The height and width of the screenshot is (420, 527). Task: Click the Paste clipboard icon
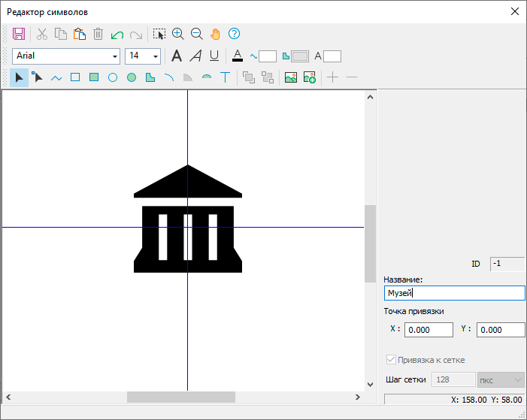[80, 34]
